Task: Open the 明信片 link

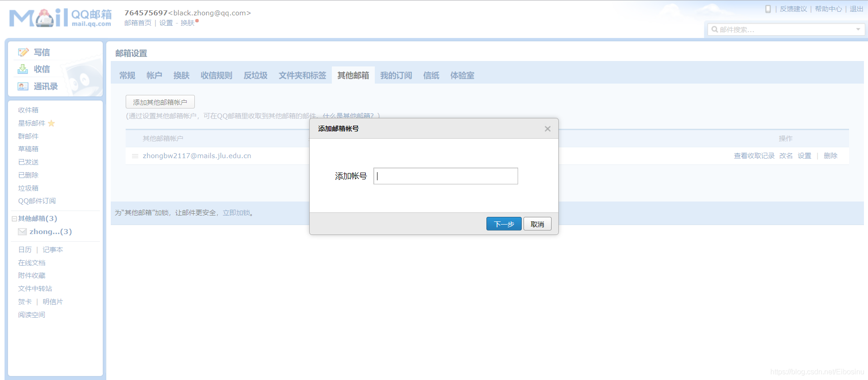Action: click(53, 302)
